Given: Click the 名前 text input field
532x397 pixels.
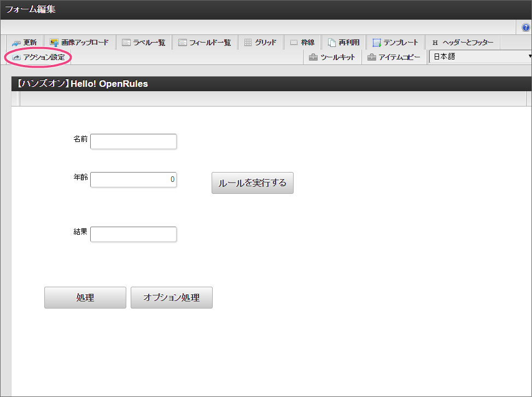Looking at the screenshot, I should pos(133,141).
